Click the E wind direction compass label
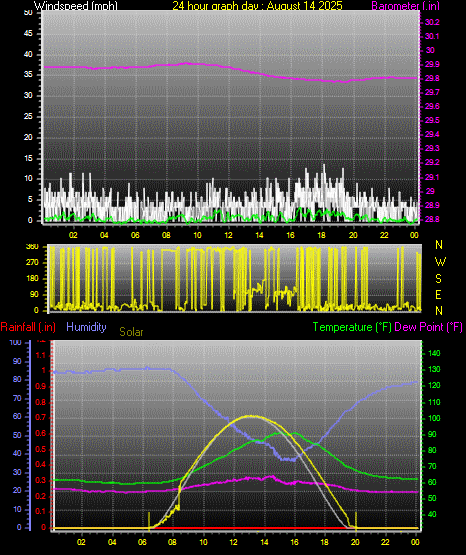 coord(438,294)
